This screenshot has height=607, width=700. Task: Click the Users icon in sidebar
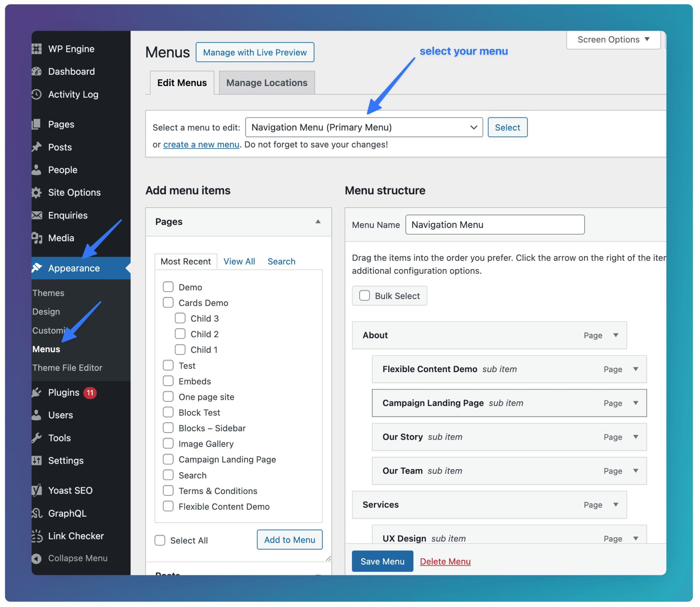click(37, 415)
